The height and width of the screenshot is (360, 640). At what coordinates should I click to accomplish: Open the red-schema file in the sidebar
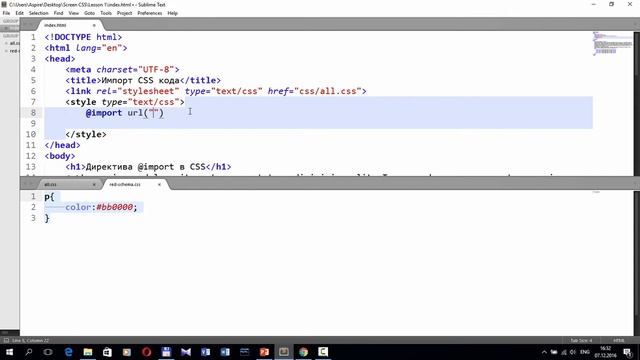coord(14,51)
